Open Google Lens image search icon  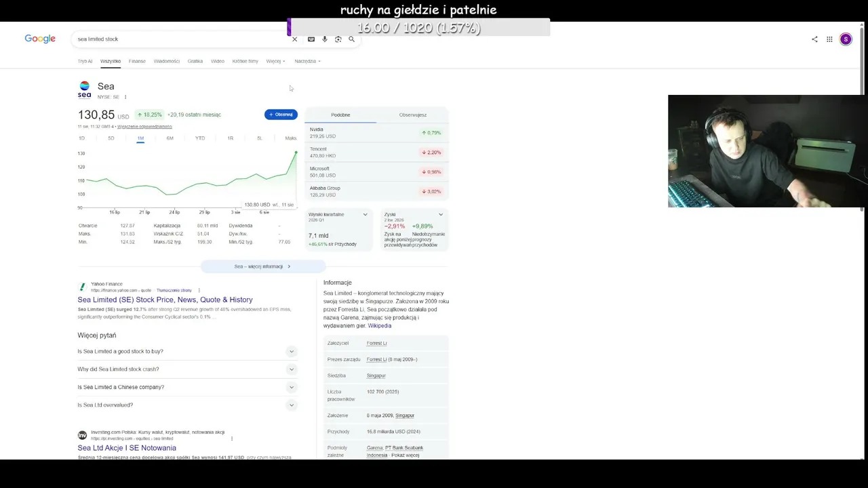[338, 39]
